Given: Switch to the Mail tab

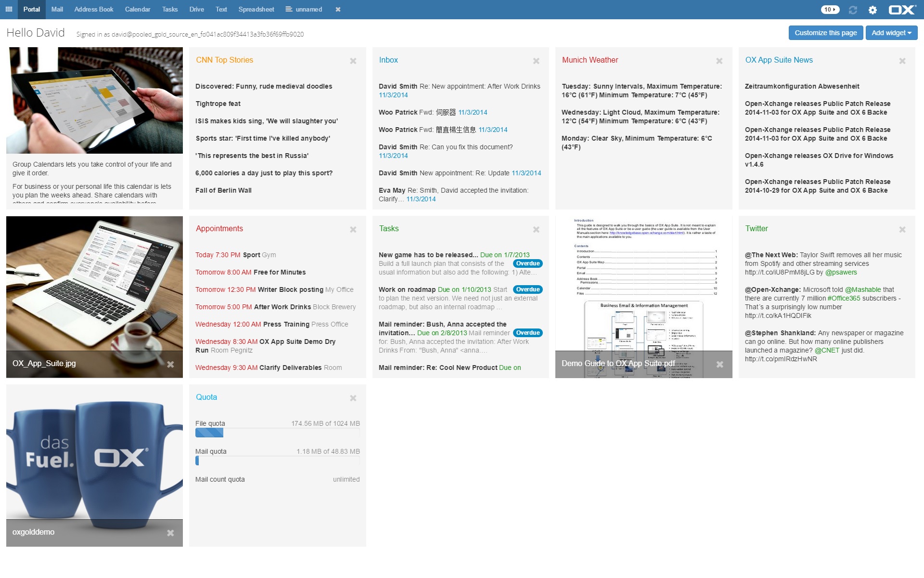Looking at the screenshot, I should [x=57, y=9].
